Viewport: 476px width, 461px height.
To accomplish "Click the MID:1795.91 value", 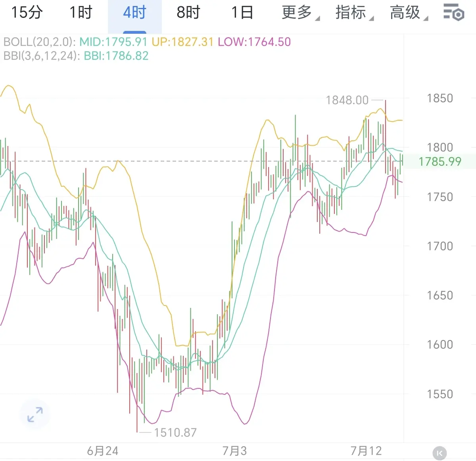I will point(113,42).
